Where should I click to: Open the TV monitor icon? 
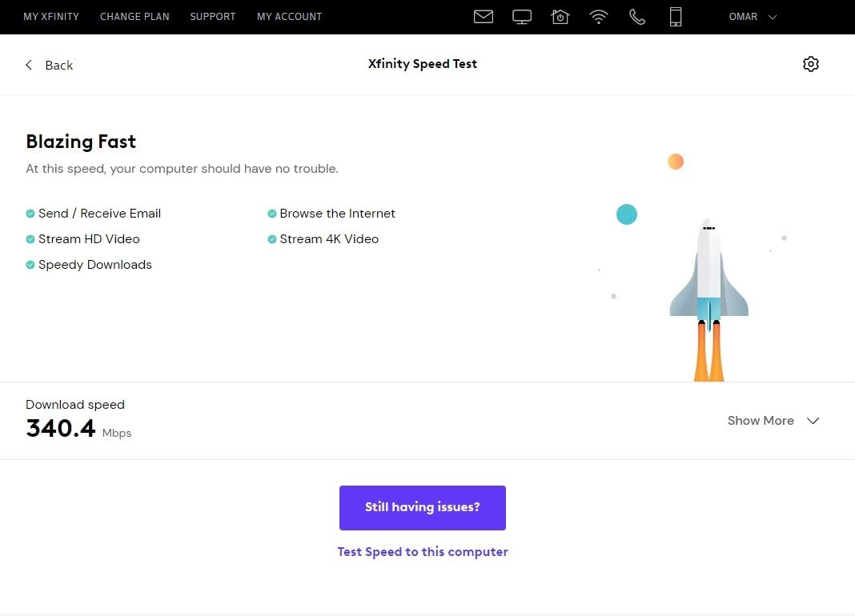point(522,17)
